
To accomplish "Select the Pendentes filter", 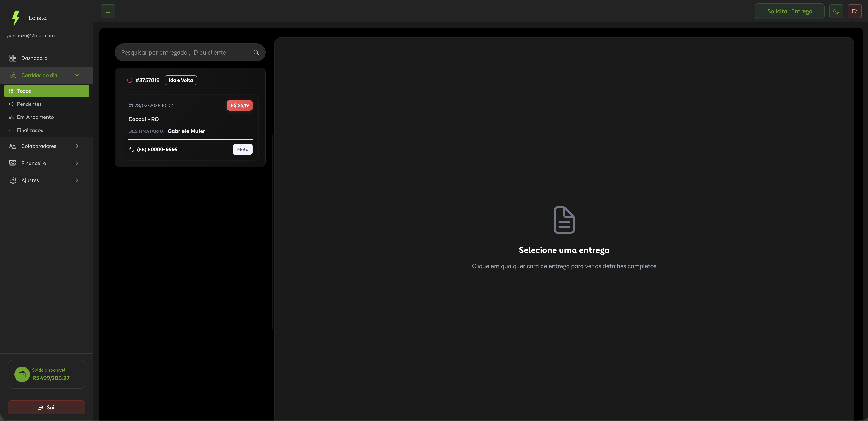I will [x=29, y=104].
